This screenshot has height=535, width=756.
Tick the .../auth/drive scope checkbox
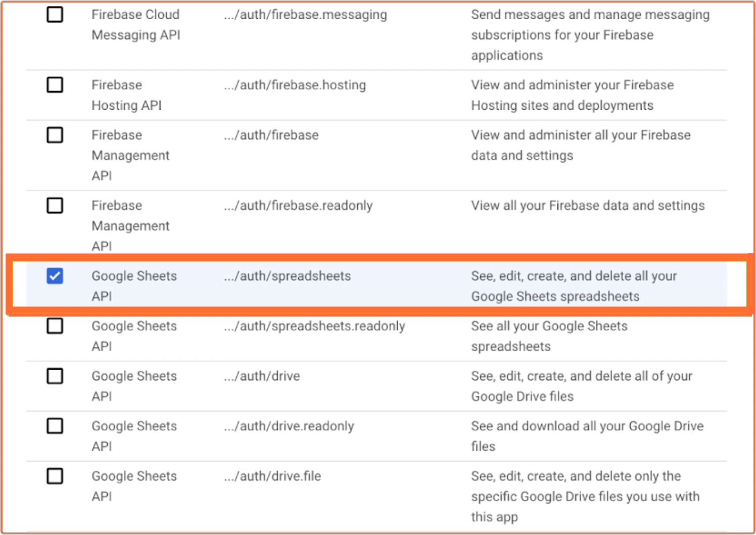55,376
